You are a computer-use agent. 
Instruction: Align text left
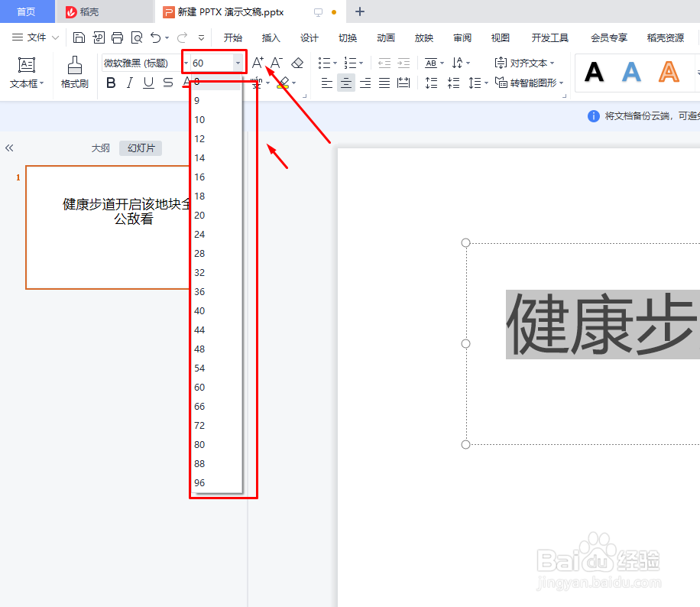click(x=327, y=83)
